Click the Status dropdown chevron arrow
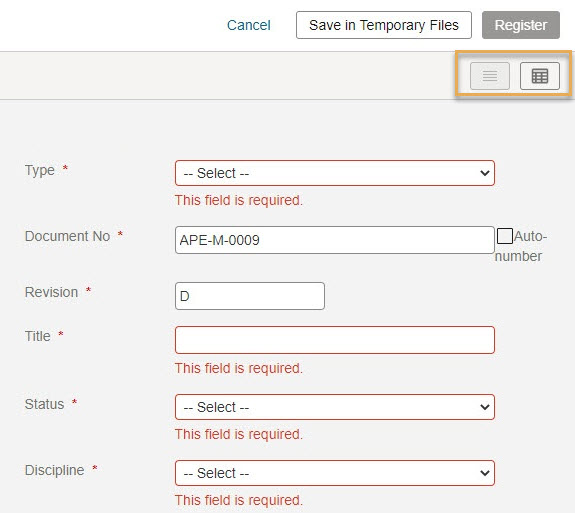This screenshot has height=513, width=575. (x=485, y=407)
